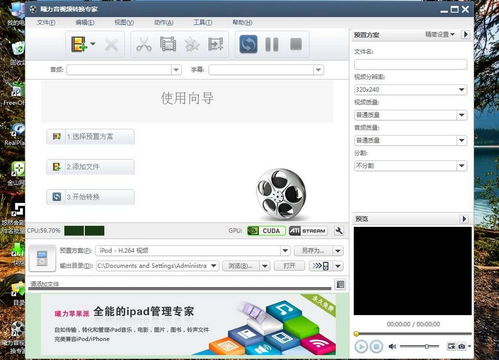Screen dimensions: 499x360
Task: Expand the audio track dropdown
Action: (176, 70)
